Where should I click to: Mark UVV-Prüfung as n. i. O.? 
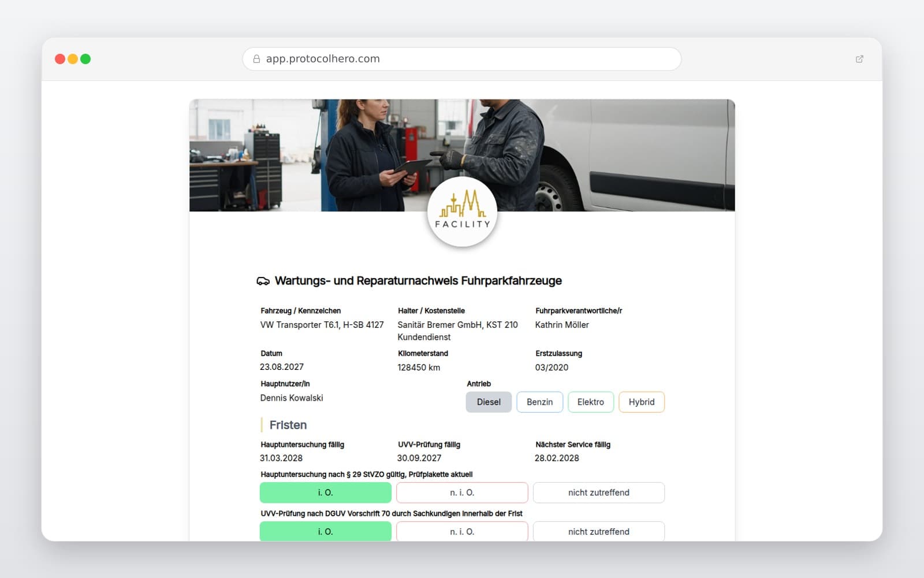click(x=462, y=531)
